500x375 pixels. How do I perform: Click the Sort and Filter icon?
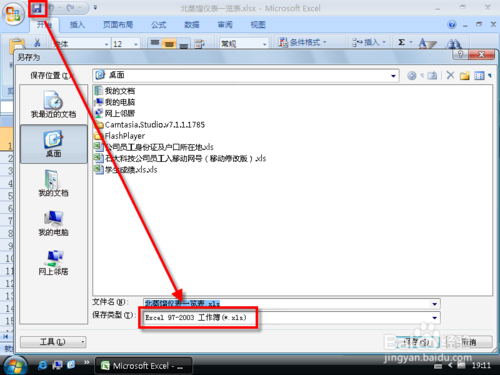coord(427,43)
